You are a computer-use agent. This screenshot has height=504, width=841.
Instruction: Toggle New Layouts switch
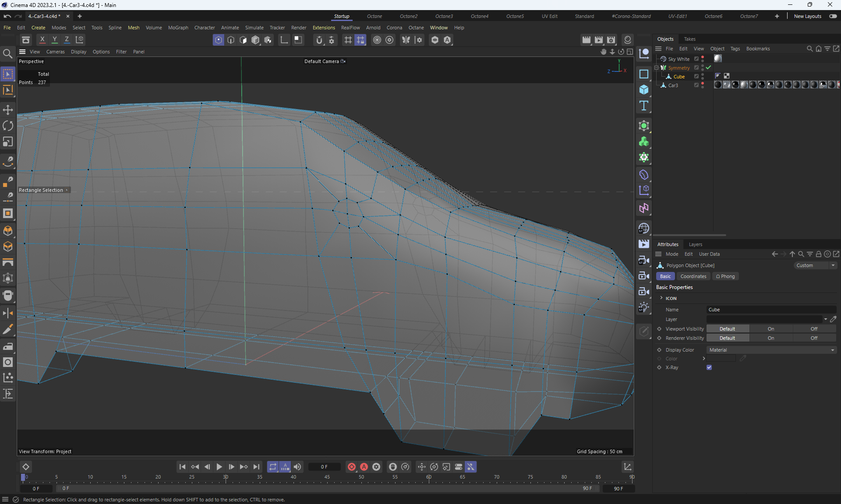833,16
